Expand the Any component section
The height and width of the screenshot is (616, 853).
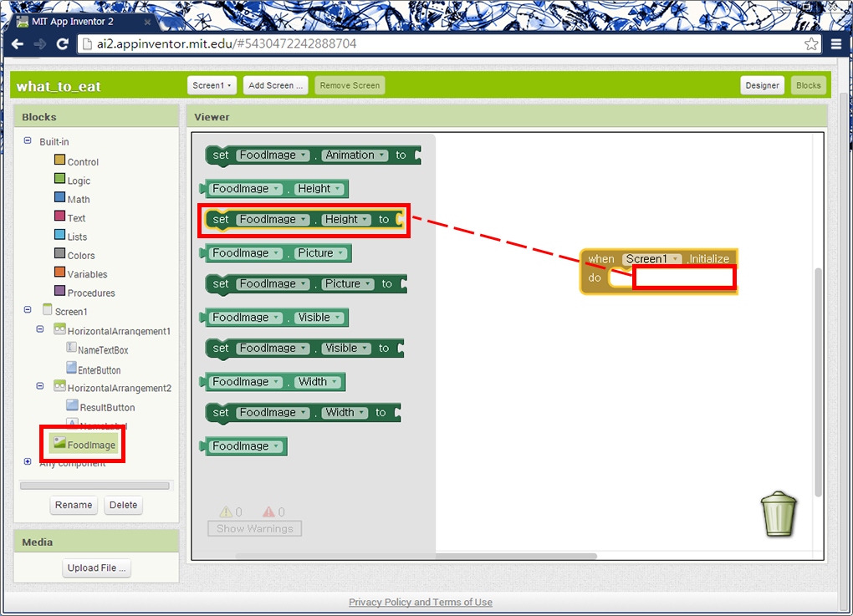click(x=28, y=461)
